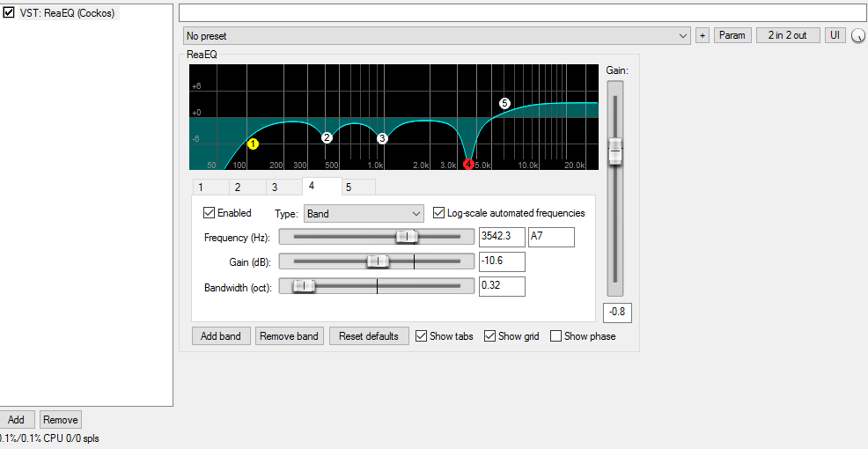868x449 pixels.
Task: Click the wet/dry mix knob
Action: 857,35
